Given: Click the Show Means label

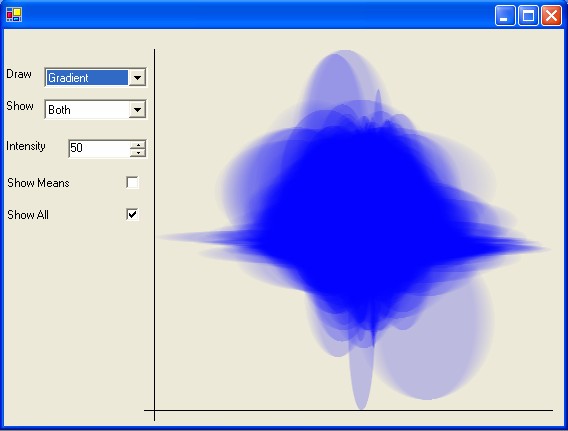Looking at the screenshot, I should click(38, 183).
